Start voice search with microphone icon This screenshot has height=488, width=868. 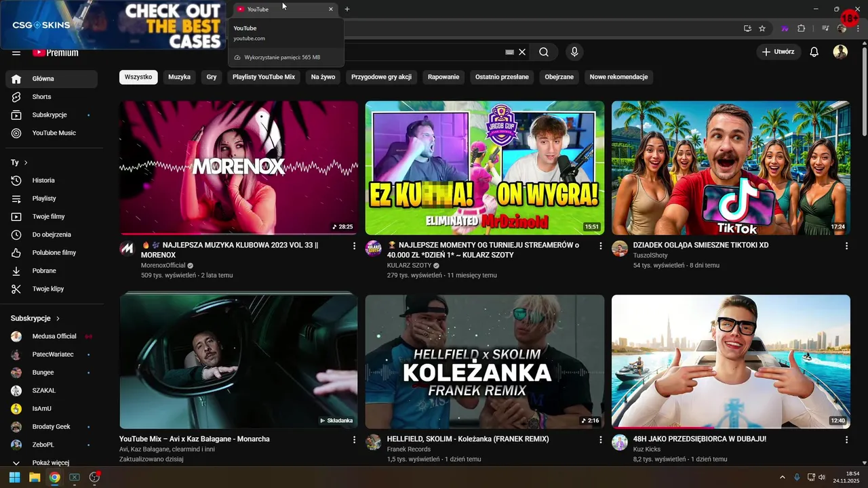pos(575,52)
